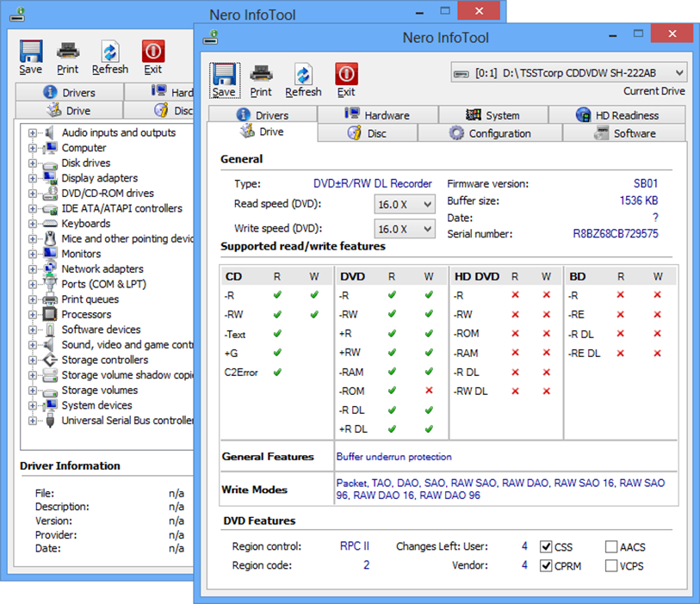This screenshot has height=604, width=700.
Task: Click the RPC II region control value
Action: (x=355, y=546)
